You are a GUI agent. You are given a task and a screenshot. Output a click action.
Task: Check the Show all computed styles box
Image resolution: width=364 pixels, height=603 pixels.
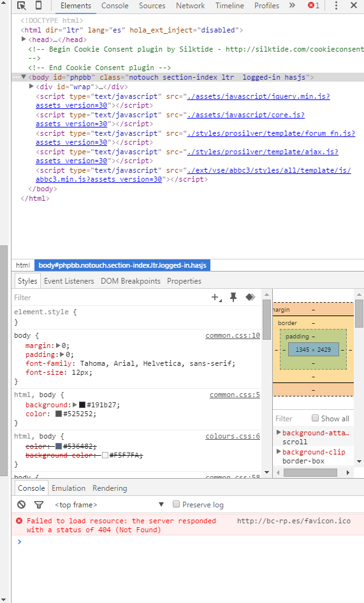[315, 418]
